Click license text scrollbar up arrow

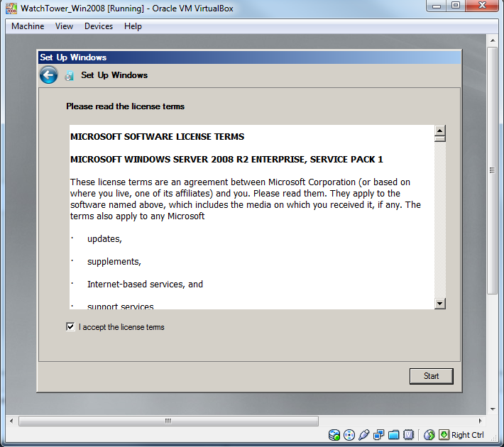point(439,131)
